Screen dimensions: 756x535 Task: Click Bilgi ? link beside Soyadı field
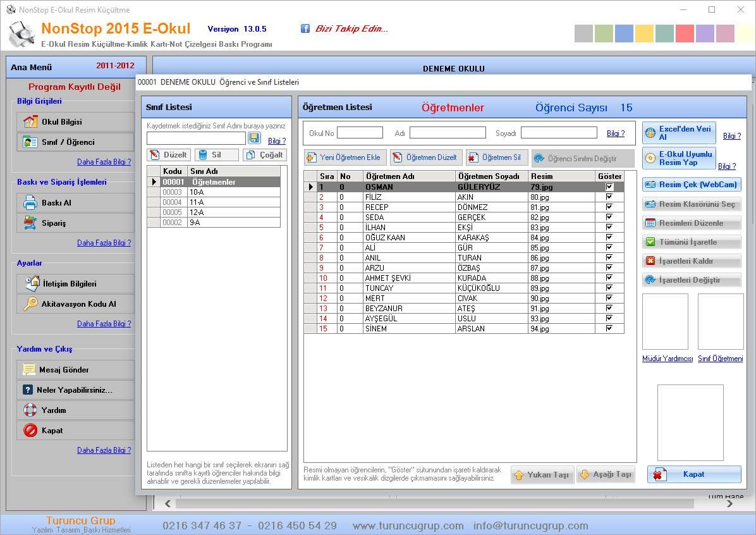[x=616, y=133]
